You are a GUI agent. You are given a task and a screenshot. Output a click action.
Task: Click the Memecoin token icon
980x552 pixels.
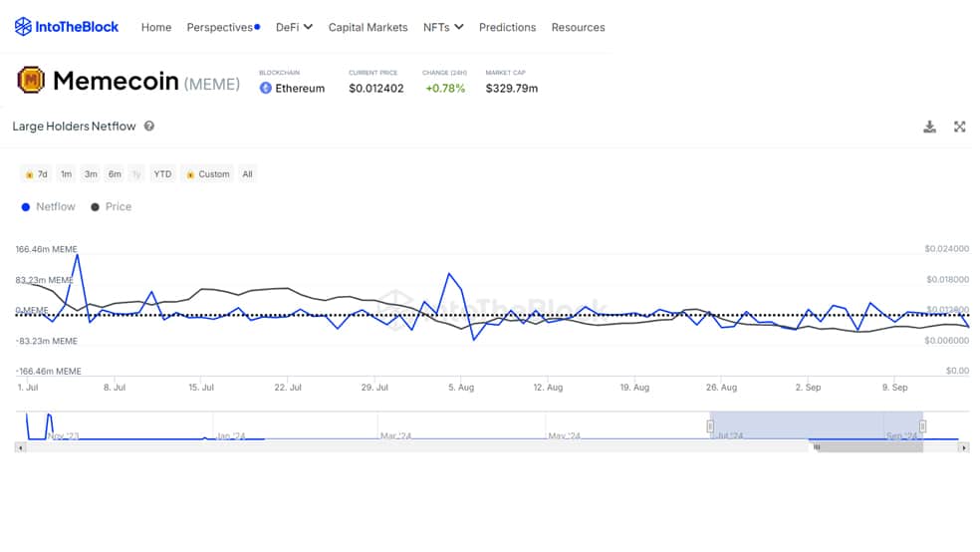point(31,80)
